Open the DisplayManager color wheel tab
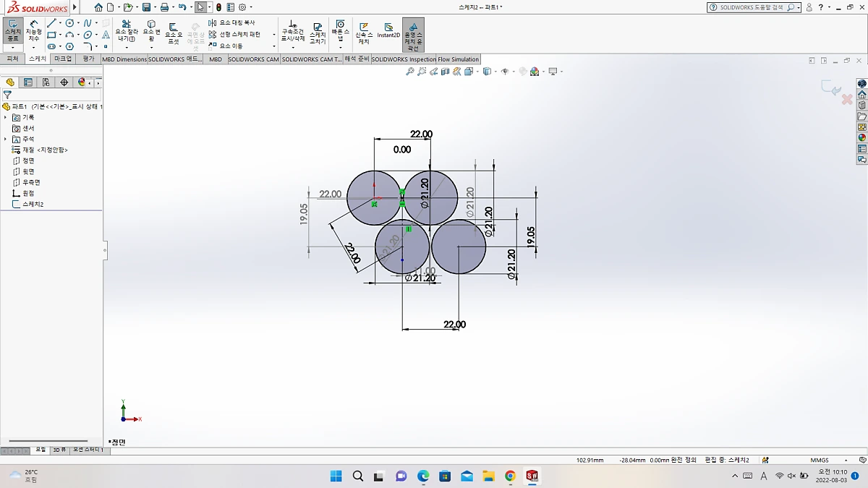Image resolution: width=868 pixels, height=488 pixels. [x=81, y=82]
